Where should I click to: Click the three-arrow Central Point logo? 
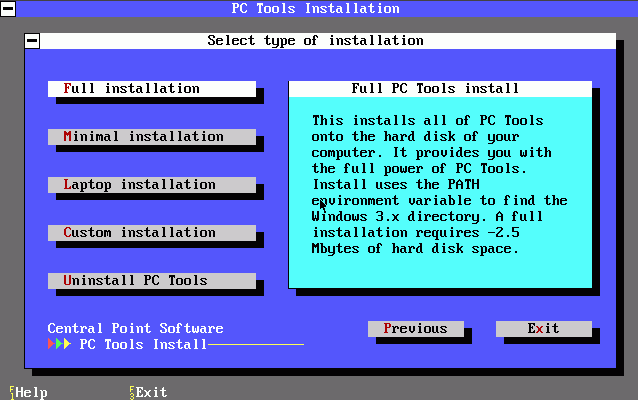pos(59,344)
